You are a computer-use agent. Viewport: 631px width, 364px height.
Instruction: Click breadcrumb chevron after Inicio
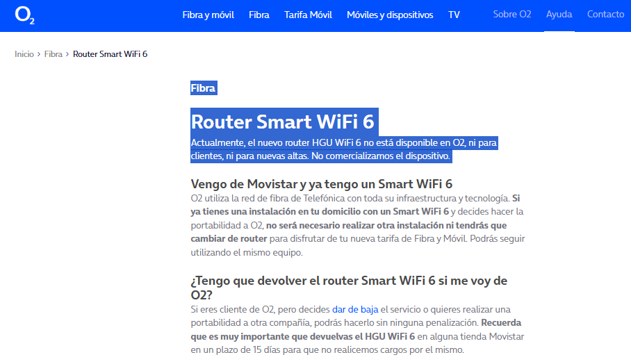39,54
